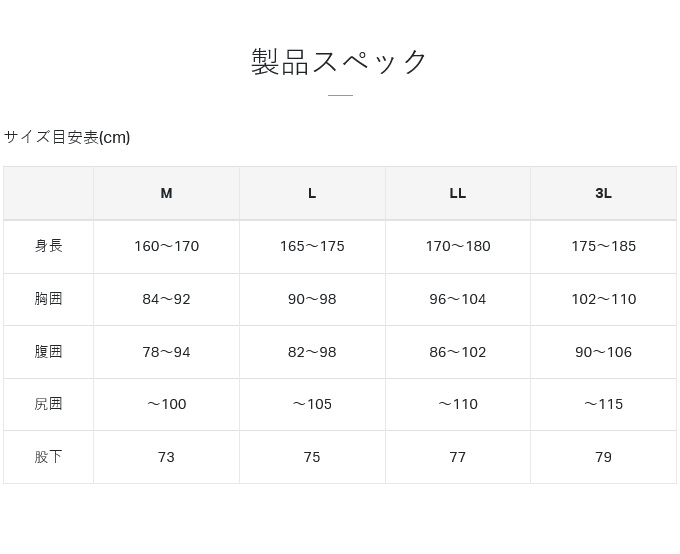
Task: Click the 製品スペック heading
Action: tap(340, 62)
